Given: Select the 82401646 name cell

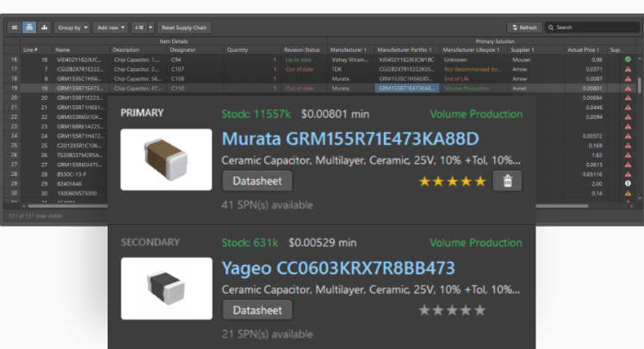Looking at the screenshot, I should (x=69, y=184).
